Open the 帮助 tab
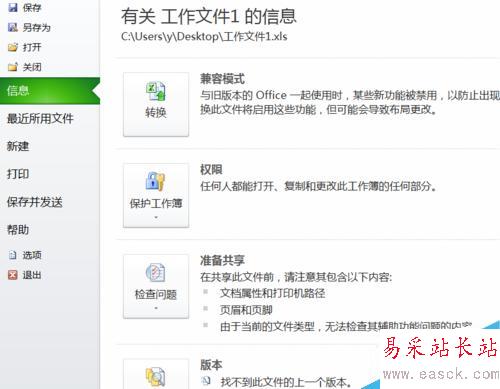 point(18,230)
